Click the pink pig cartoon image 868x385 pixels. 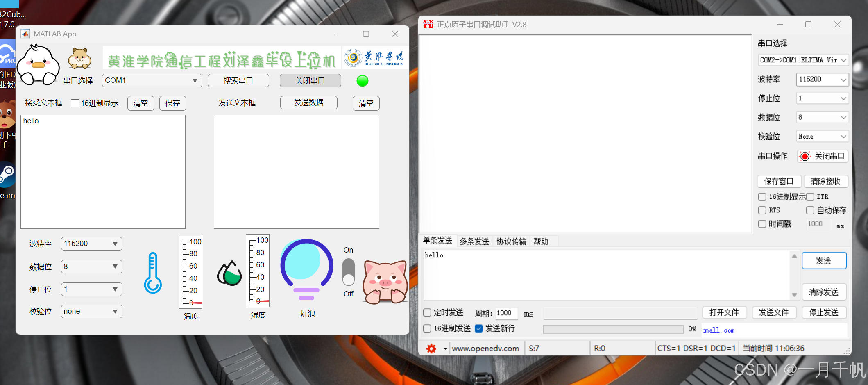click(x=385, y=282)
